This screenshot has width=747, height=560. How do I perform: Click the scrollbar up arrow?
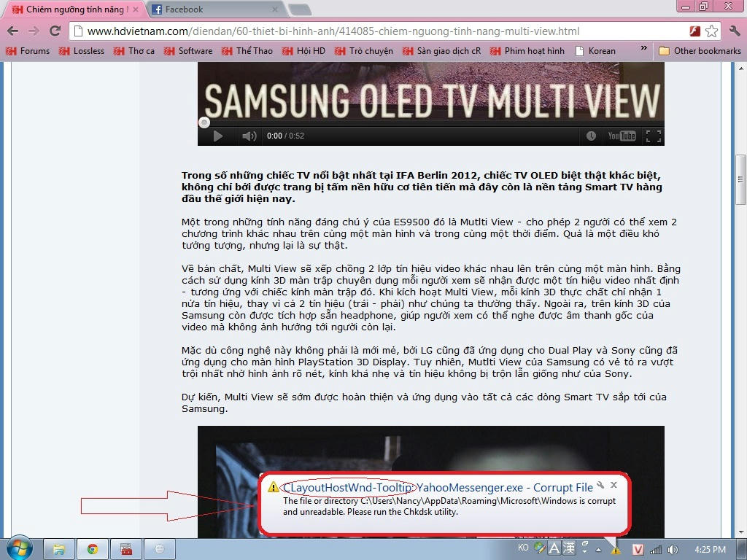click(x=741, y=68)
